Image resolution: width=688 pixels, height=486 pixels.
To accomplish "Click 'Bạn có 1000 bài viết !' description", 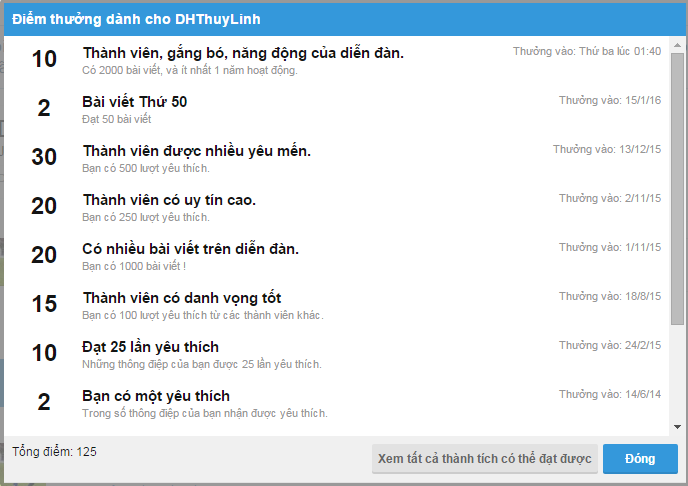I will click(134, 267).
